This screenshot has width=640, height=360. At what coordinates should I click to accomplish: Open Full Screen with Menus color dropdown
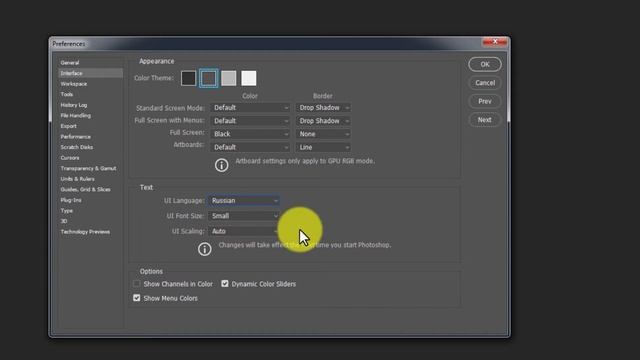pos(250,121)
